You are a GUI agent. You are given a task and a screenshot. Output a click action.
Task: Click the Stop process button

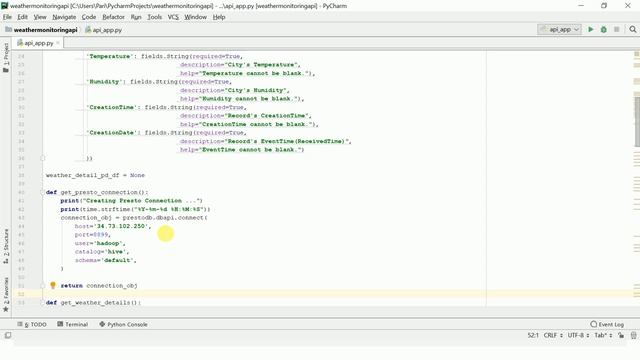(617, 29)
